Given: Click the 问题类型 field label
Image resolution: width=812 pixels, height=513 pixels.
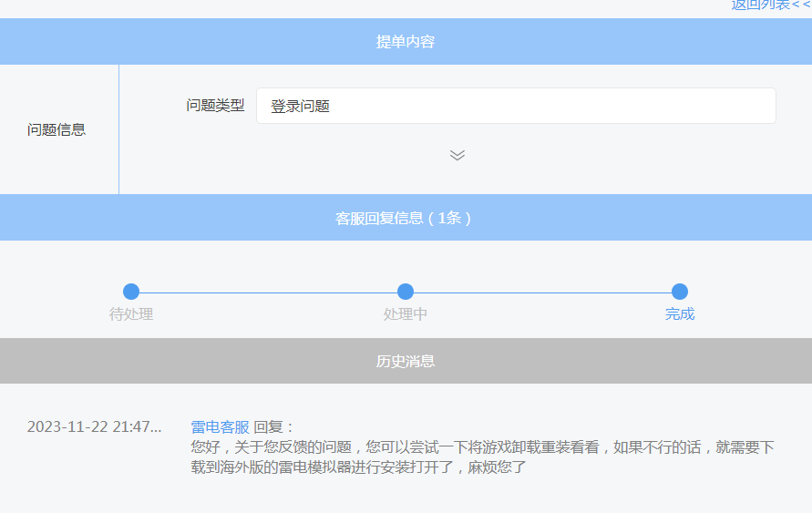Looking at the screenshot, I should [x=215, y=106].
